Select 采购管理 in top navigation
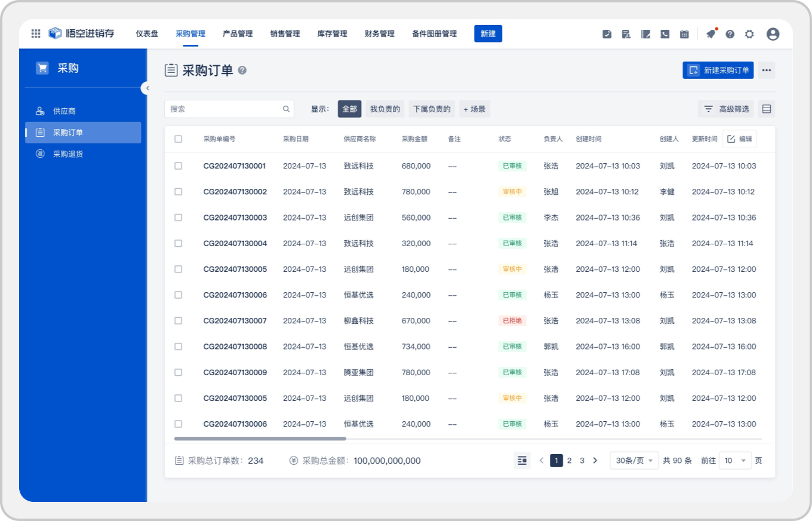This screenshot has width=812, height=521. tap(190, 34)
